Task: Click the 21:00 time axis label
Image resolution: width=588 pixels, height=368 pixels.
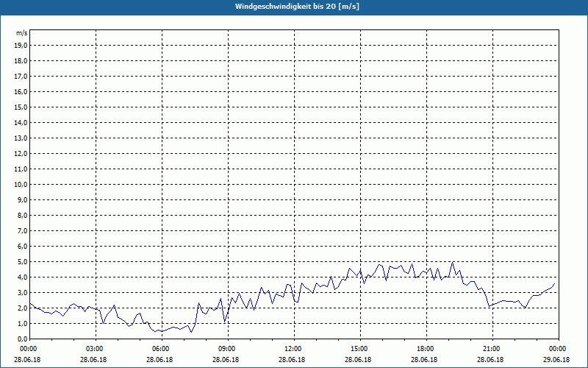Action: (x=492, y=349)
